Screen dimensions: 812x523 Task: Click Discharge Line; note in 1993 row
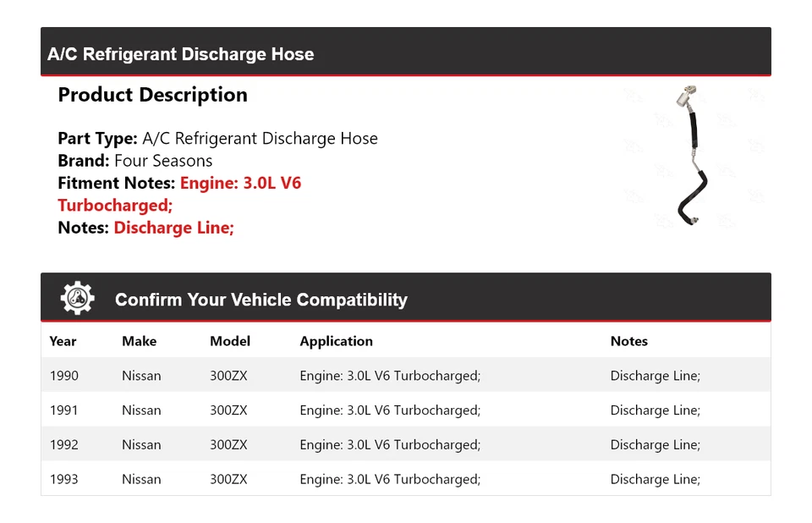[655, 479]
